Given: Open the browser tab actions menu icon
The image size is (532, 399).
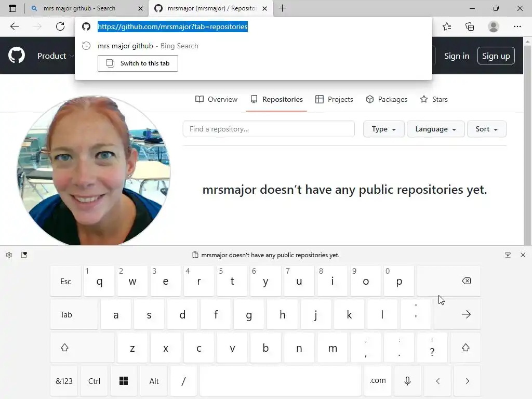Looking at the screenshot, I should [x=12, y=8].
